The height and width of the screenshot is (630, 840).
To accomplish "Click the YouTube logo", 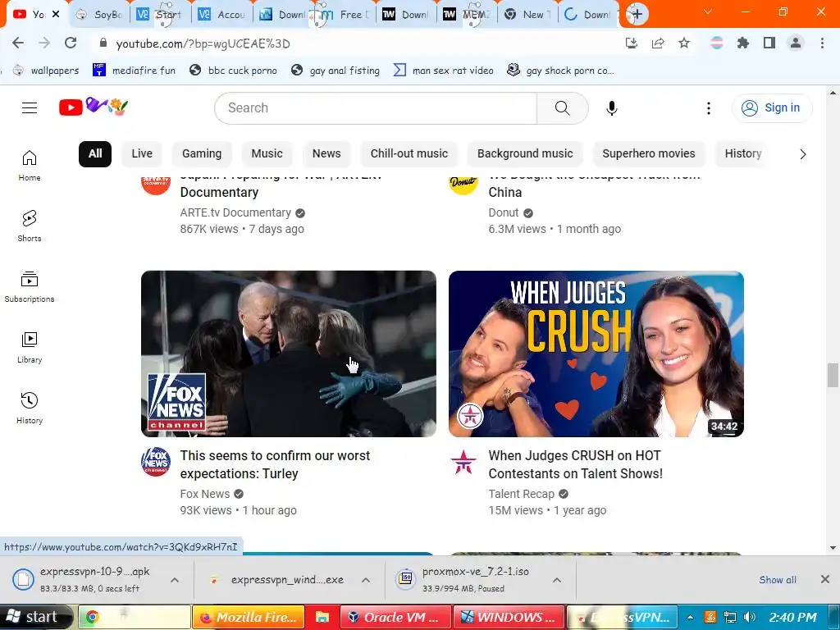I will coord(94,107).
